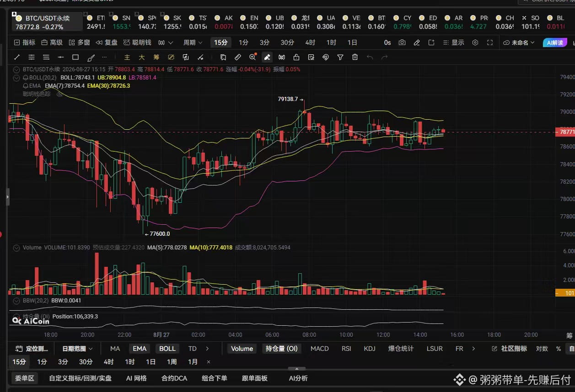Switch to the 1周 interval in bottom row
The image size is (575, 392).
pyautogui.click(x=172, y=362)
